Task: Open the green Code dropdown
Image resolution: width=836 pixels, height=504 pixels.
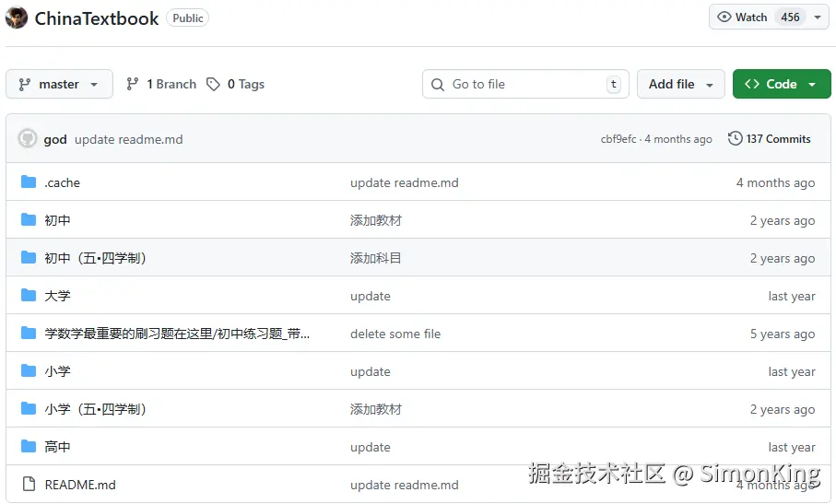Action: 782,84
